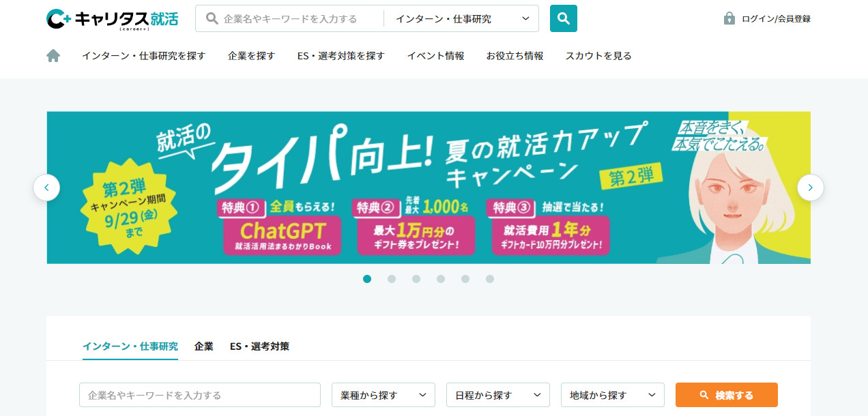Click the lock icon beside login

point(729,18)
